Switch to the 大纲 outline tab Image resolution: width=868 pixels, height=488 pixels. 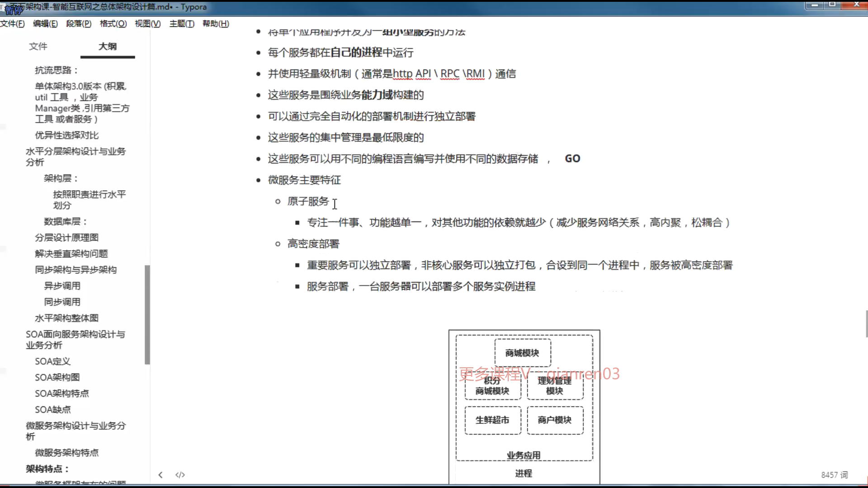point(108,46)
